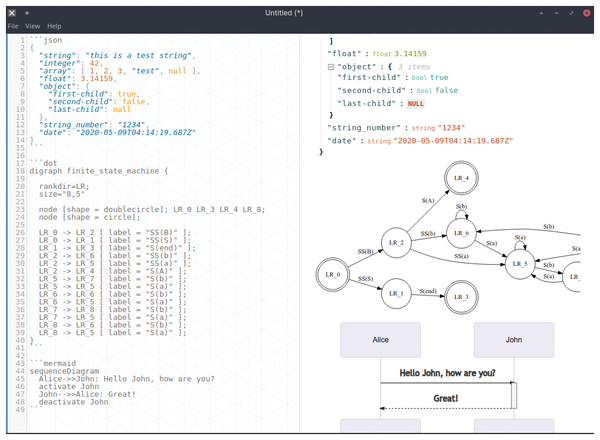Click the X window menu icon in the title bar
The width and height of the screenshot is (600, 440).
(12, 13)
